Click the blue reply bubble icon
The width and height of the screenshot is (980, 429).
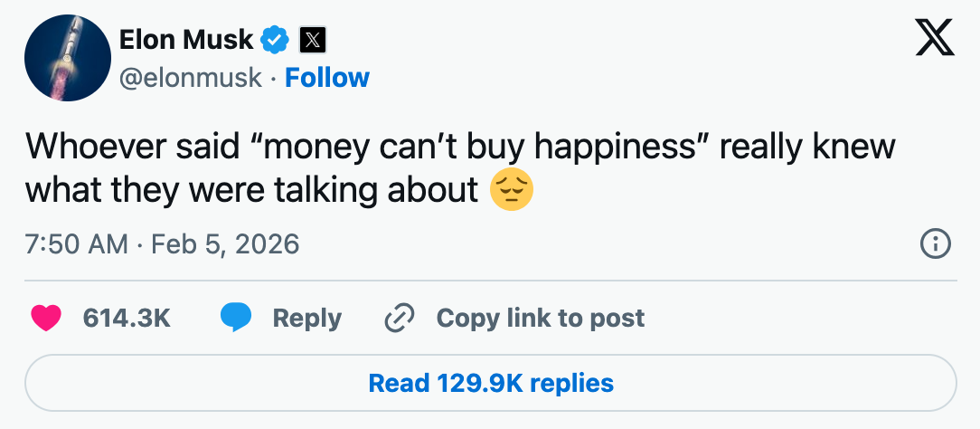click(x=236, y=318)
